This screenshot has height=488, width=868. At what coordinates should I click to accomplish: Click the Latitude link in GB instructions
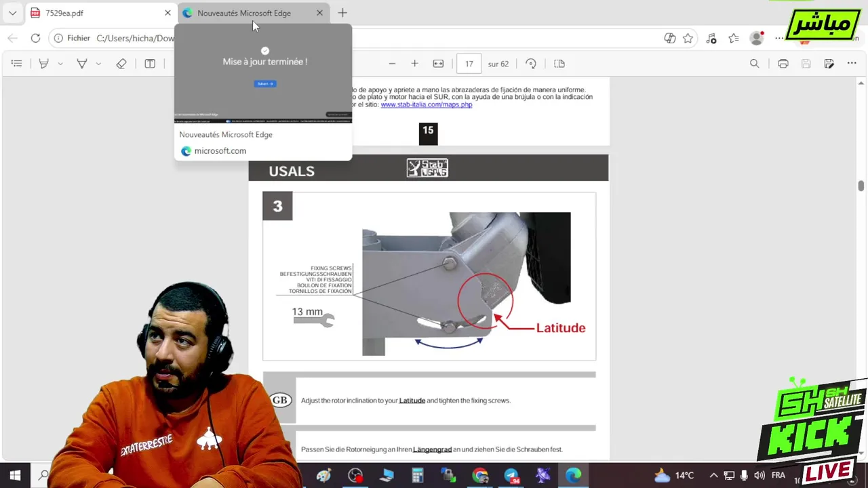click(412, 401)
